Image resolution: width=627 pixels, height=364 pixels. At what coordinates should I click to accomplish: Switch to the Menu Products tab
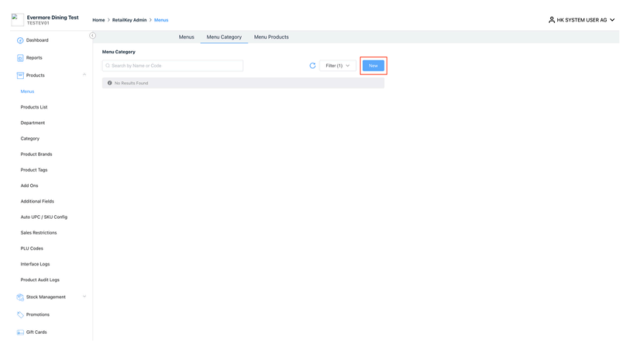[x=271, y=37]
